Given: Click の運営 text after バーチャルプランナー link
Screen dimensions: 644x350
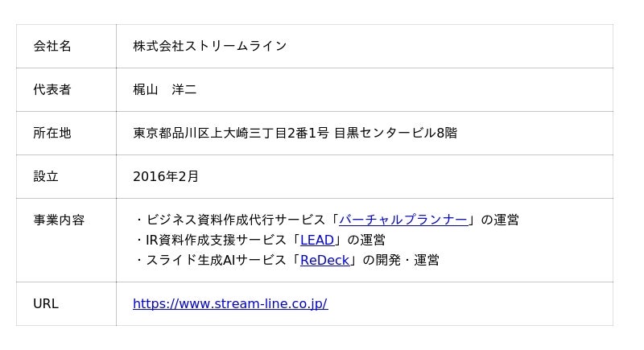Looking at the screenshot, I should pos(499,220).
